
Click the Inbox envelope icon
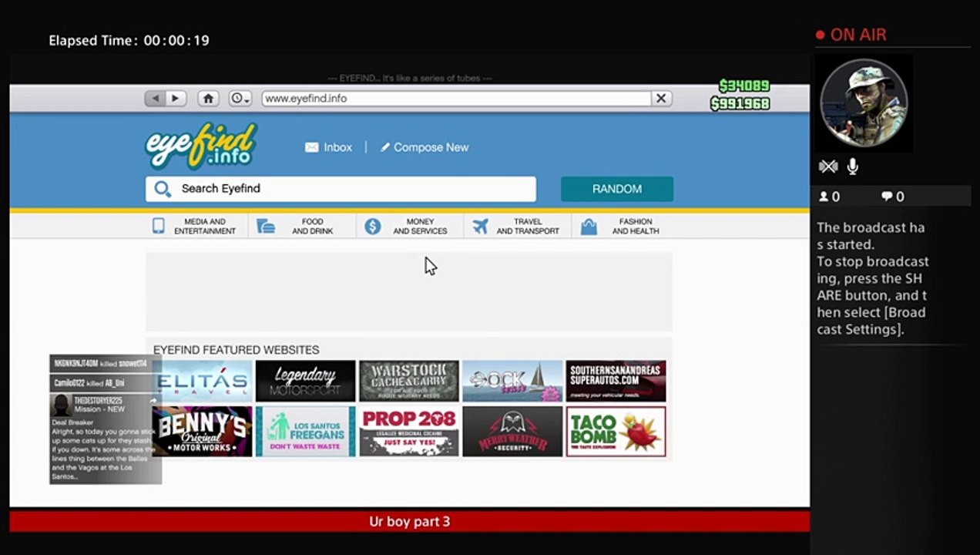pyautogui.click(x=311, y=147)
